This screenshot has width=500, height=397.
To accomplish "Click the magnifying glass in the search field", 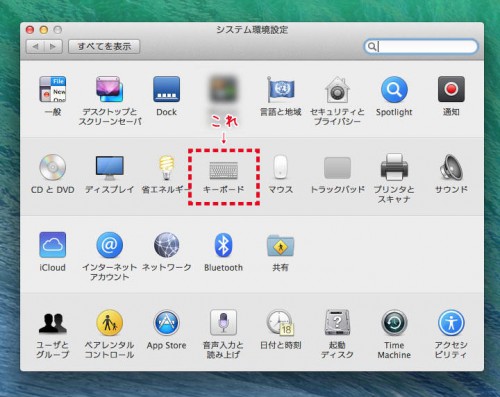I will click(372, 46).
